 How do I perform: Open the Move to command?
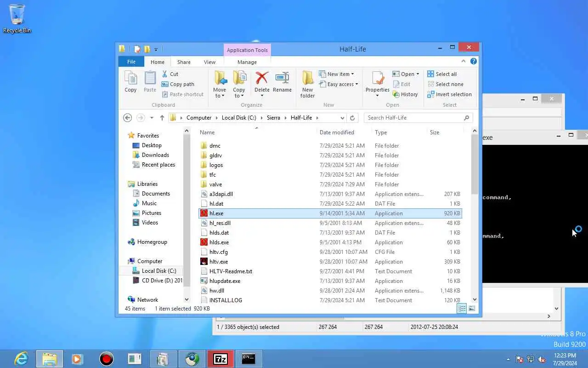(x=220, y=84)
